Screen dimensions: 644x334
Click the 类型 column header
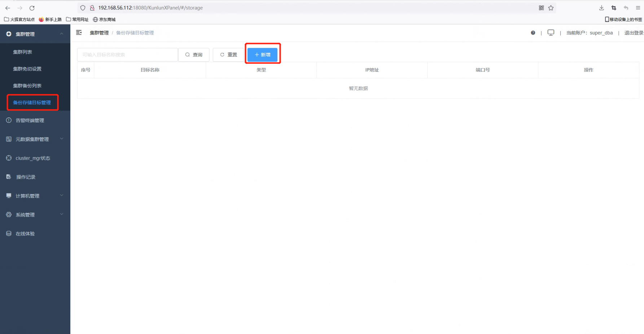pyautogui.click(x=261, y=70)
